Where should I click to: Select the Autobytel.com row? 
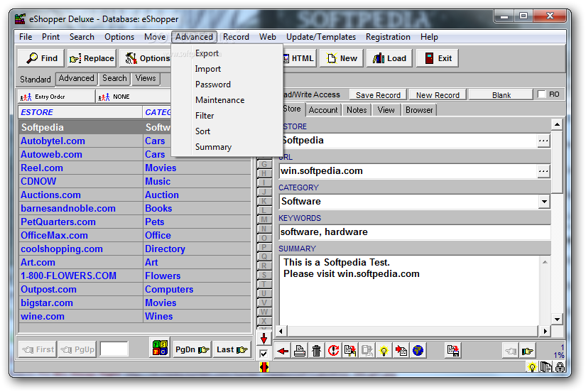click(135, 141)
